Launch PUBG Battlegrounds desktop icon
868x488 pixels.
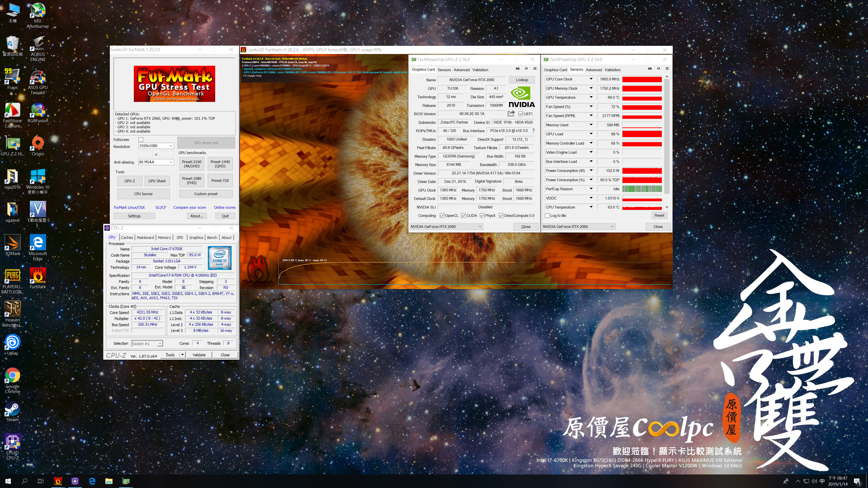pos(12,281)
